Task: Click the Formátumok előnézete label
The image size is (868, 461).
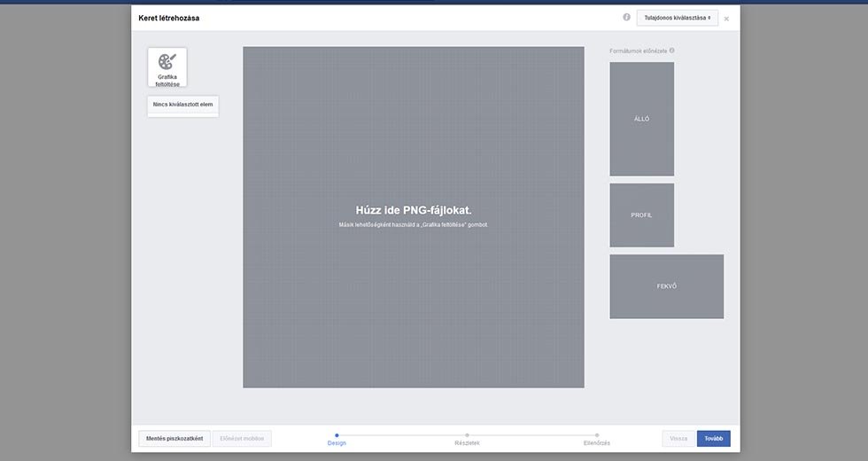Action: pyautogui.click(x=638, y=51)
